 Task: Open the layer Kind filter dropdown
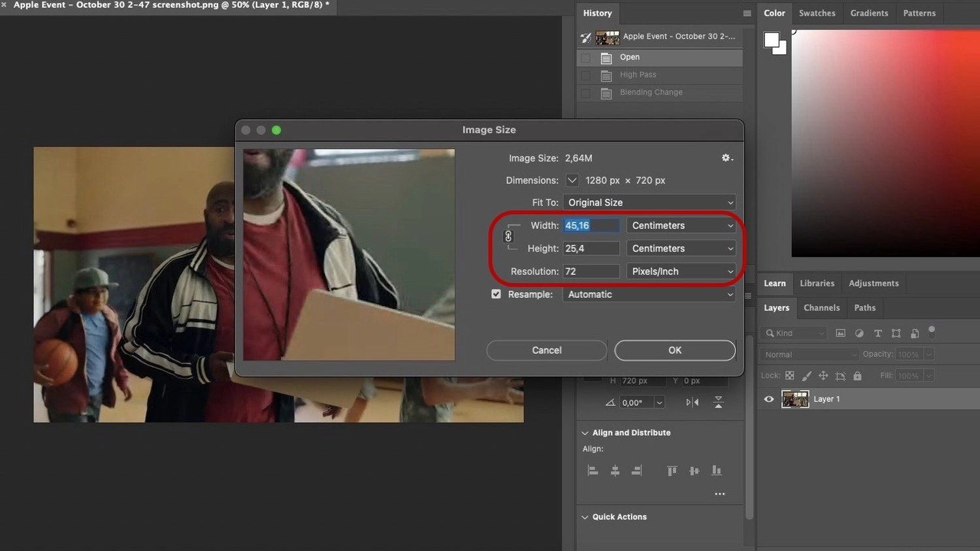[x=794, y=333]
